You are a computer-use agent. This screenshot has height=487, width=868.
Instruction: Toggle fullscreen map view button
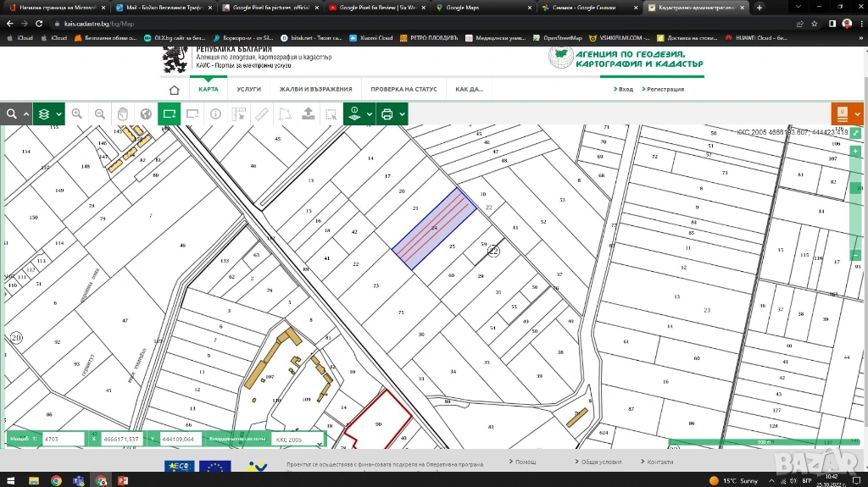tap(856, 133)
